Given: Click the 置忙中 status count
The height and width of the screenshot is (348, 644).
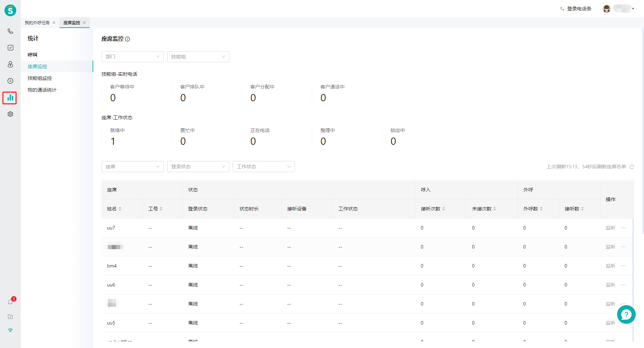Looking at the screenshot, I should (x=183, y=141).
